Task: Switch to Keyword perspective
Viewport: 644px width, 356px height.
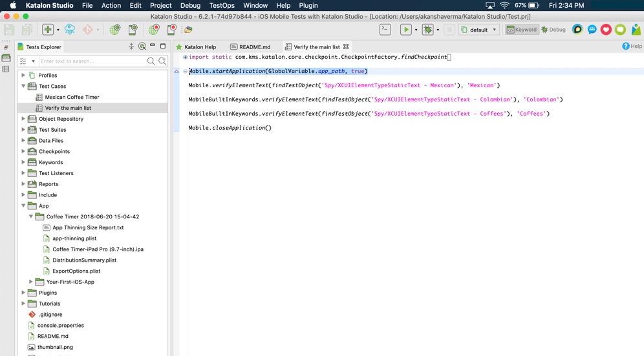Action: coord(522,30)
